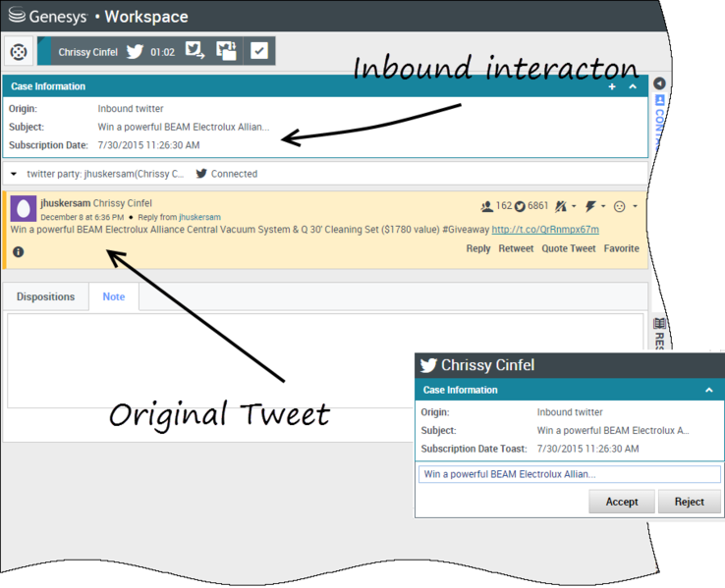Screen dimensions: 725x588
Task: Click the followers count icon
Action: pos(486,207)
